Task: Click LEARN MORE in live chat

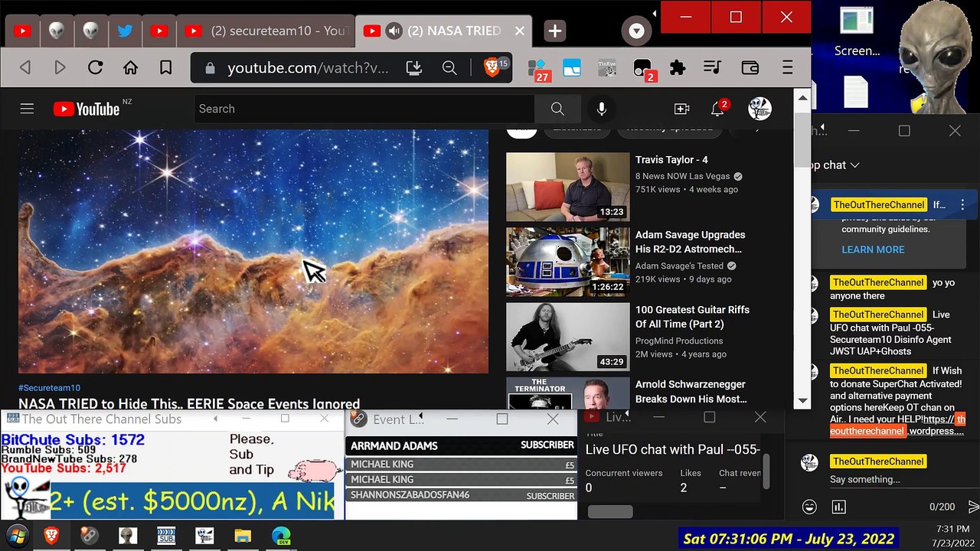Action: (873, 249)
